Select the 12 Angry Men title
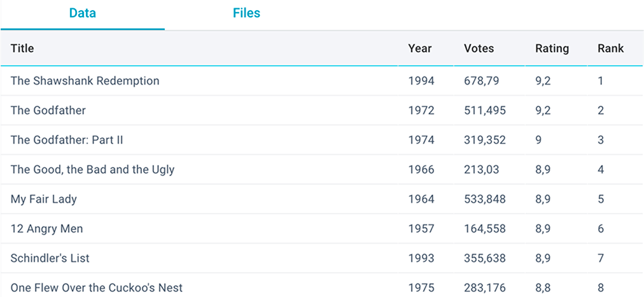The image size is (644, 297). [46, 229]
